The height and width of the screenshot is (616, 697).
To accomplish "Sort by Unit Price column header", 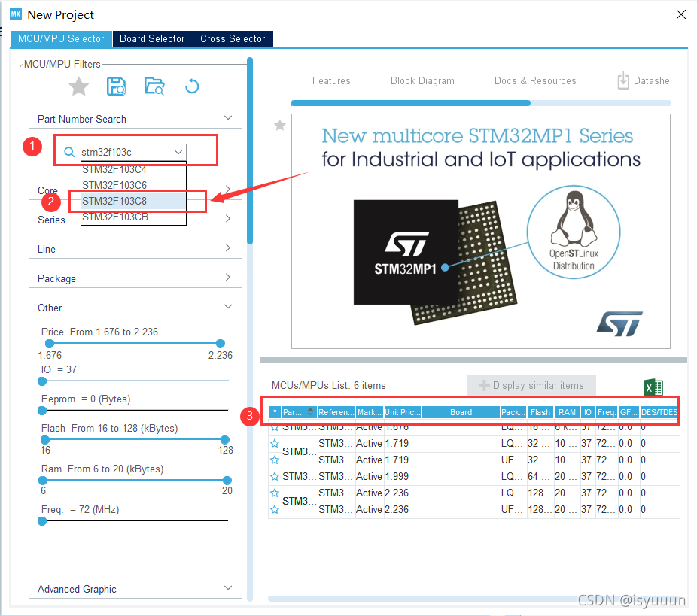I will click(402, 412).
